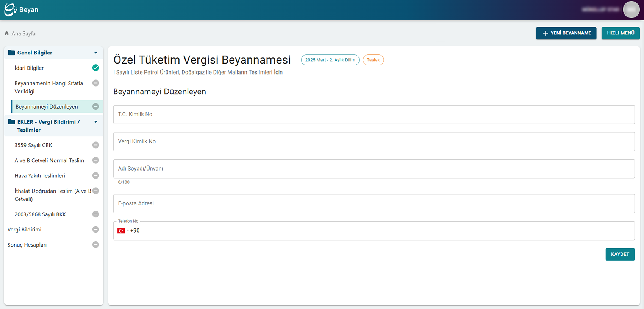Viewport: 644px width, 309px height.
Task: Open the country code dropdown arrow by +90
Action: pyautogui.click(x=128, y=231)
